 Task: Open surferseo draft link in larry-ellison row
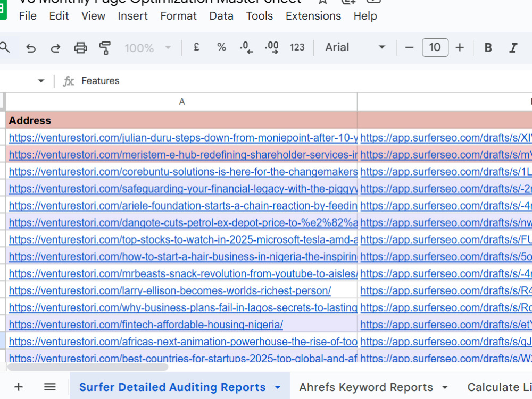446,290
